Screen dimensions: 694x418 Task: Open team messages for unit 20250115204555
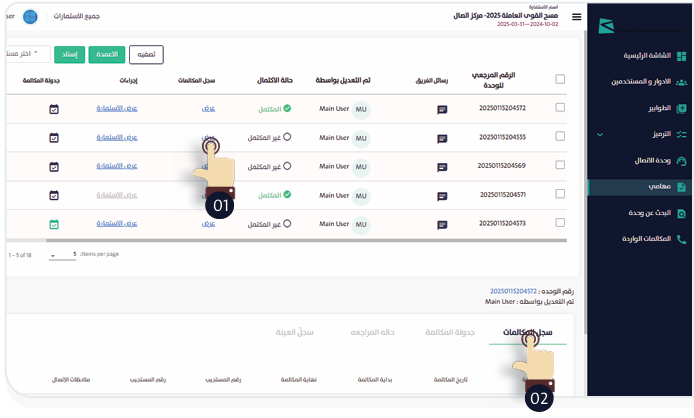click(442, 138)
